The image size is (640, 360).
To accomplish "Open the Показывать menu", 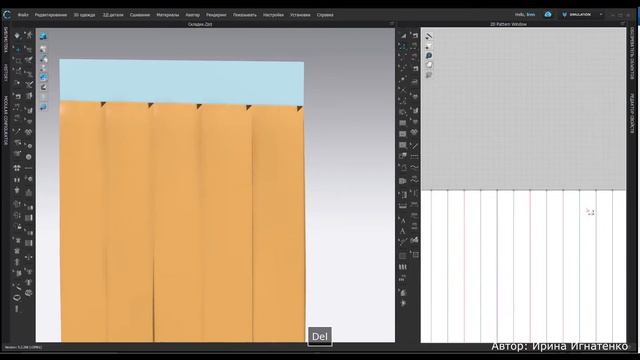I will 244,15.
